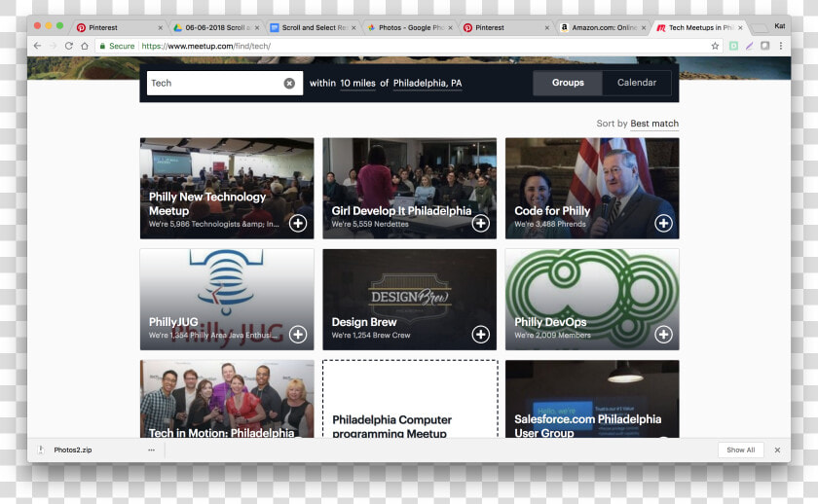Screen dimensions: 818x504
Task: Click plus icon on Code for Philly
Action: [663, 223]
